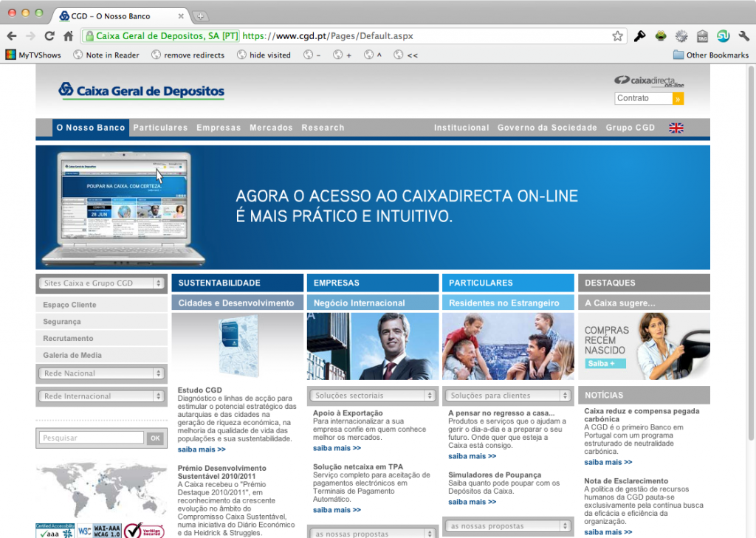Viewport: 756px width, 538px height.
Task: Open as nossas propostas dropdown under Empresas
Action: coord(373,533)
